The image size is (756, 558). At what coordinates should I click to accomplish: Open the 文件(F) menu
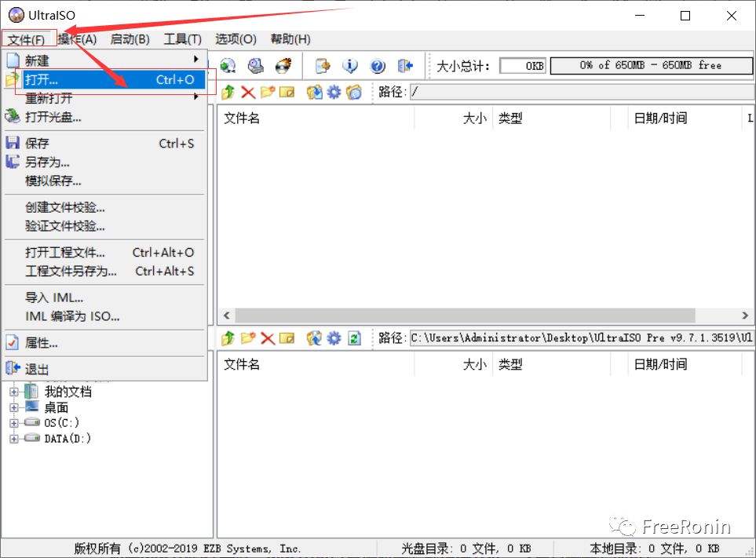pyautogui.click(x=27, y=39)
